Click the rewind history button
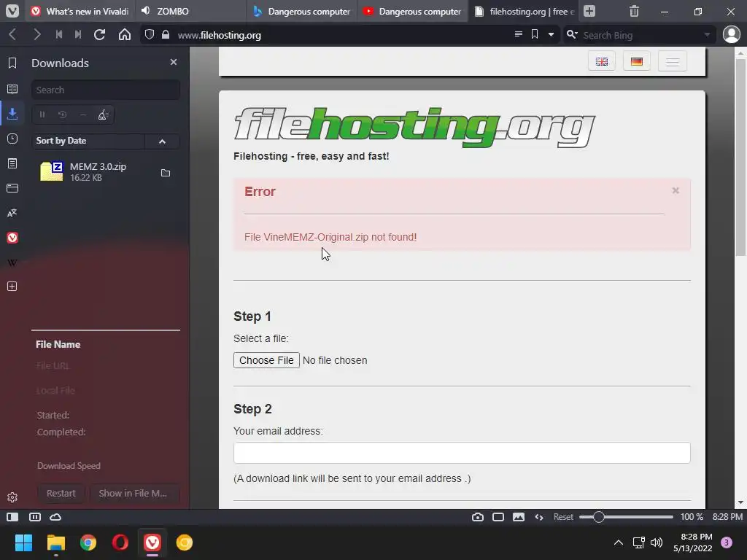This screenshot has width=747, height=560. click(x=59, y=35)
